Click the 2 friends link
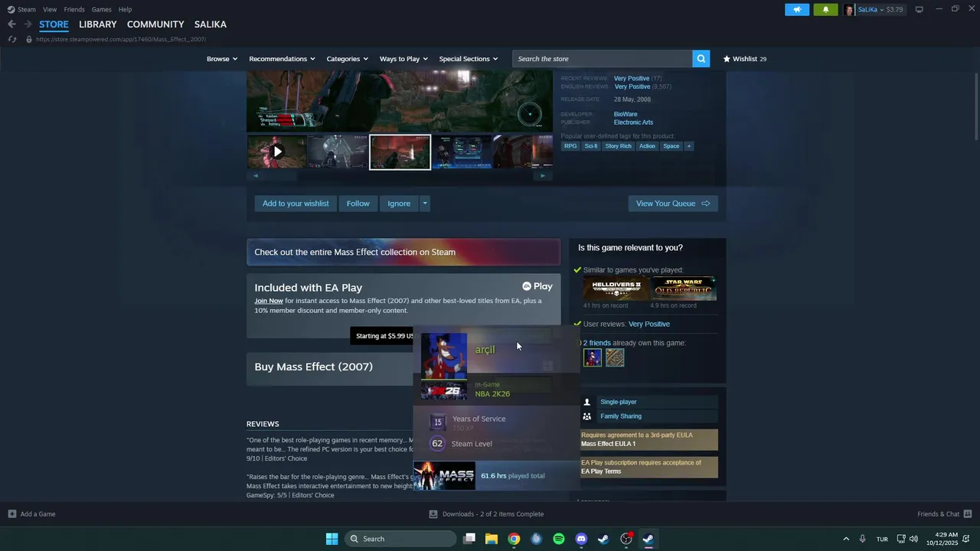980x551 pixels. (x=597, y=343)
